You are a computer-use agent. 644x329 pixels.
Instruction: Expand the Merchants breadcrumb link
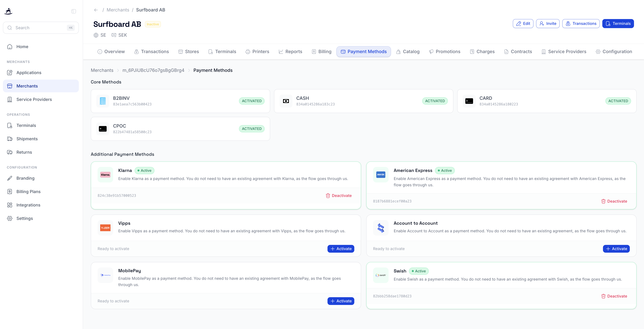tap(102, 70)
